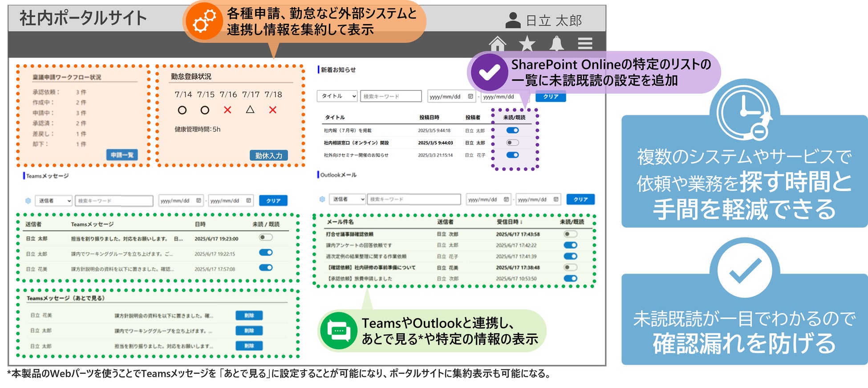Open calendar icon of Outlook start date field
The height and width of the screenshot is (388, 868).
(x=506, y=200)
